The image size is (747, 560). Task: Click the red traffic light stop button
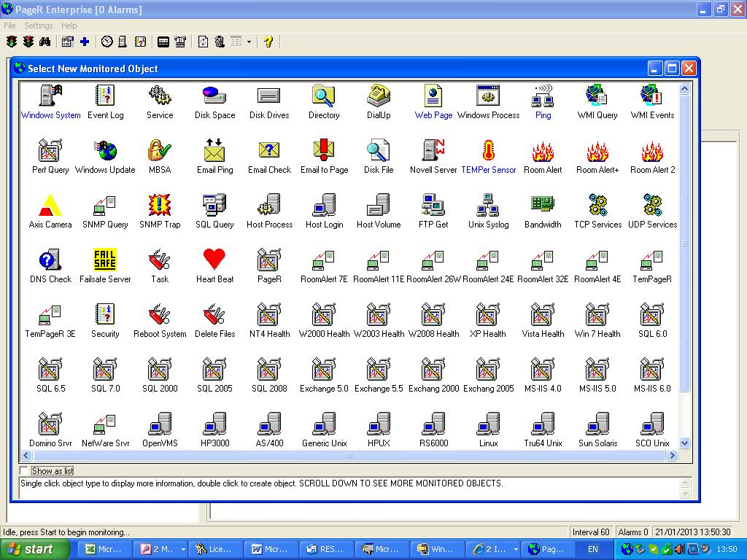pyautogui.click(x=28, y=42)
